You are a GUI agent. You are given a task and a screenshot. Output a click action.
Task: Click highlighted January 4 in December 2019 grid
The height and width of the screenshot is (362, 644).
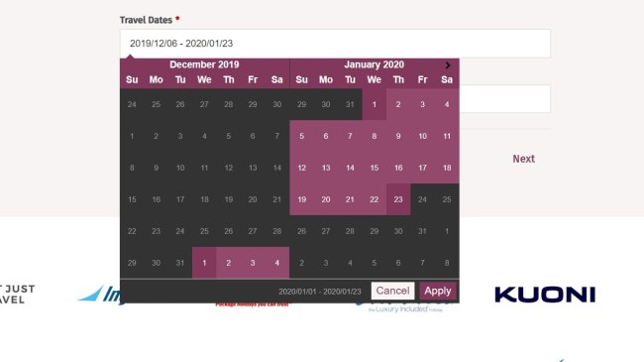[276, 263]
